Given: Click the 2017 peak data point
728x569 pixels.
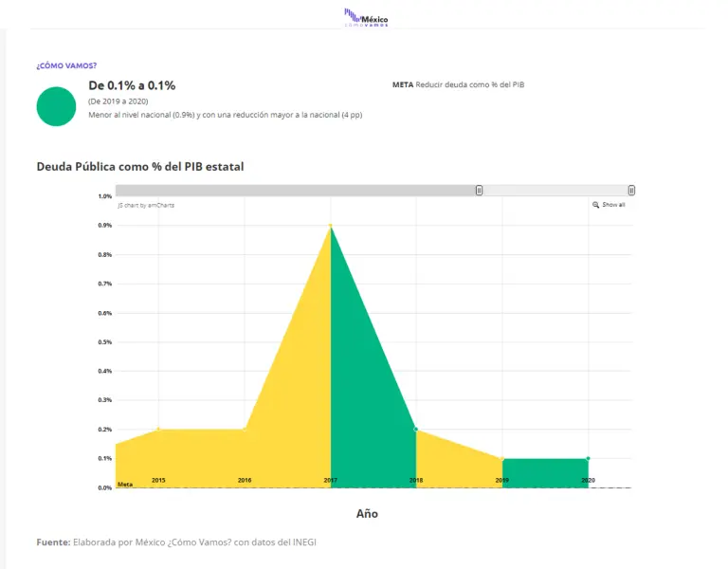Looking at the screenshot, I should tap(331, 226).
